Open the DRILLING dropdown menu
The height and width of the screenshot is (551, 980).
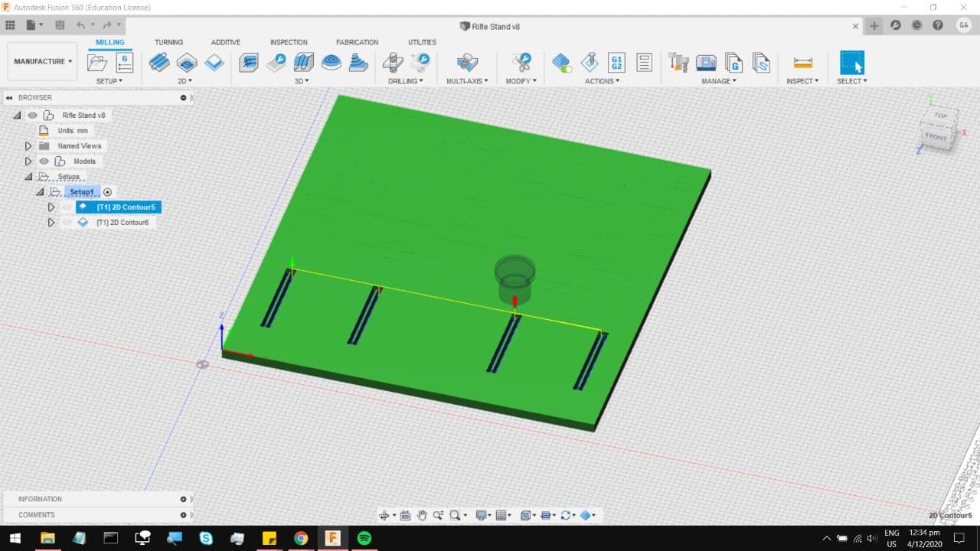[406, 80]
